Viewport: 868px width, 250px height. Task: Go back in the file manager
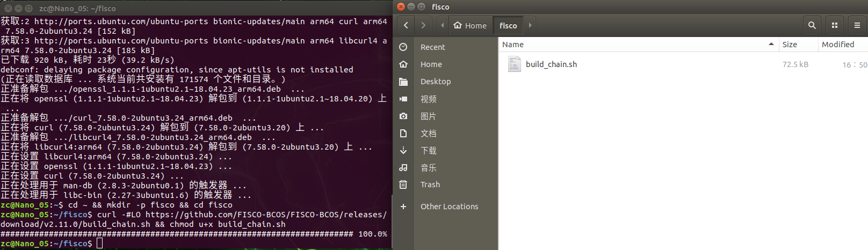[x=406, y=25]
